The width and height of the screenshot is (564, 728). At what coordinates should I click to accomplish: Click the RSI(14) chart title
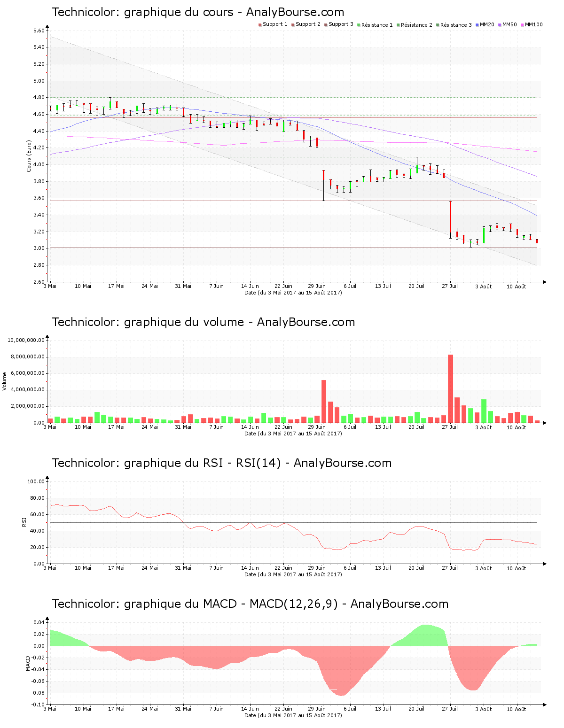pyautogui.click(x=221, y=463)
